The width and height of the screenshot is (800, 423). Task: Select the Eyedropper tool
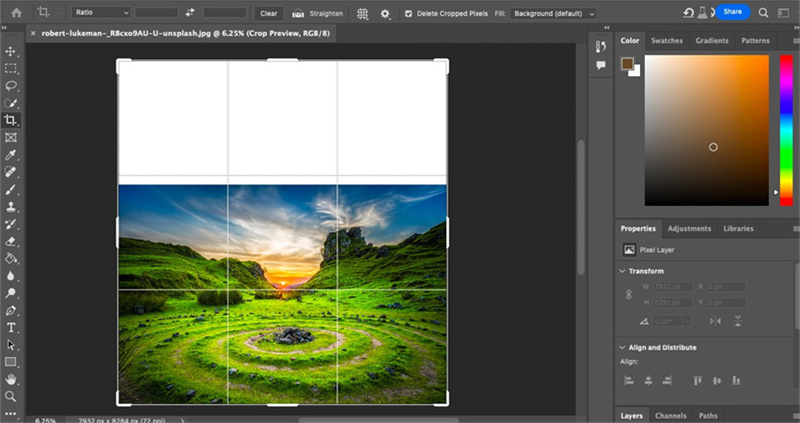pyautogui.click(x=11, y=155)
